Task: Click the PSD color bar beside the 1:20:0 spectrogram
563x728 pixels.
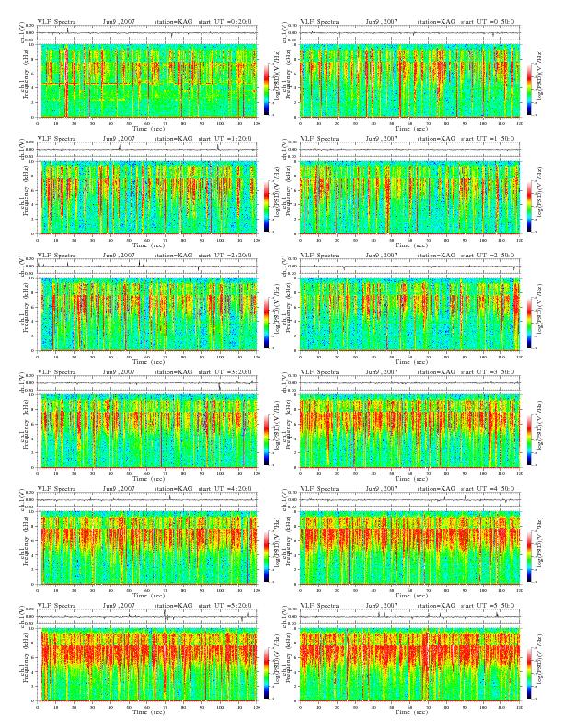Action: point(266,206)
